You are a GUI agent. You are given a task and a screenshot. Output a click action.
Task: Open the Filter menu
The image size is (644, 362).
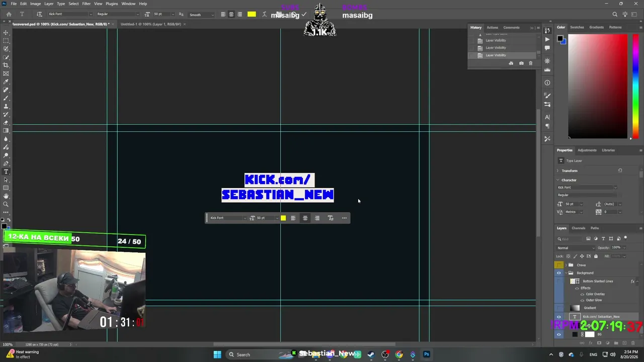pyautogui.click(x=86, y=4)
